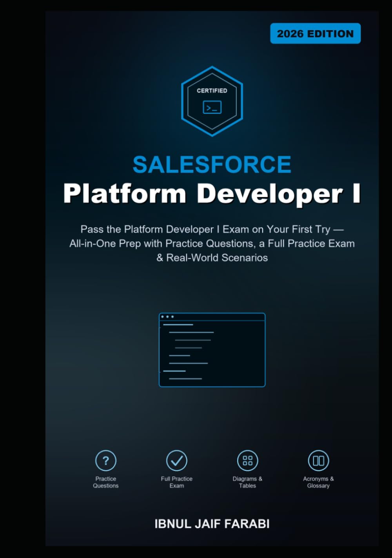This screenshot has width=392, height=558.
Task: Click the open book circle icon
Action: click(x=318, y=460)
